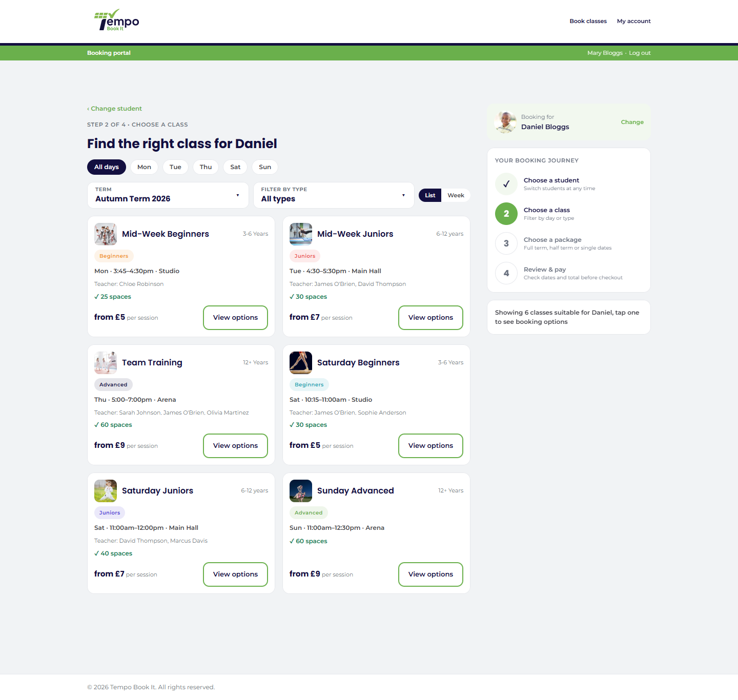This screenshot has height=700, width=738.
Task: Open Sunday Advanced class thumbnail
Action: point(301,491)
